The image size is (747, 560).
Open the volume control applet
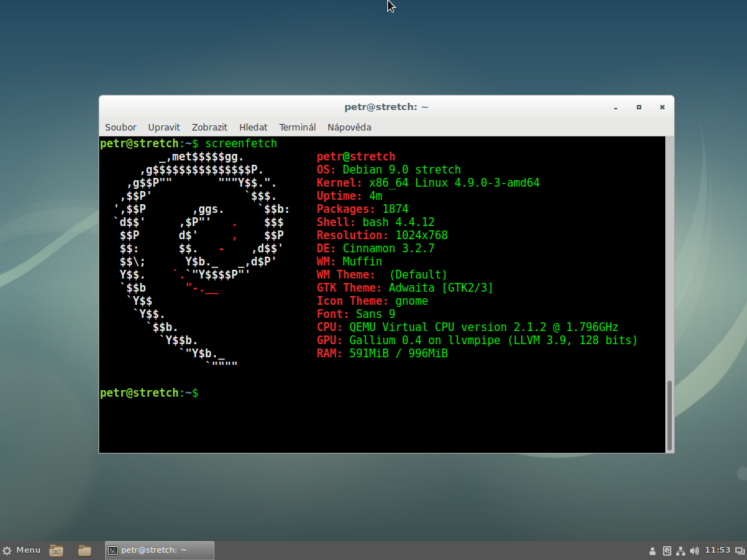694,551
